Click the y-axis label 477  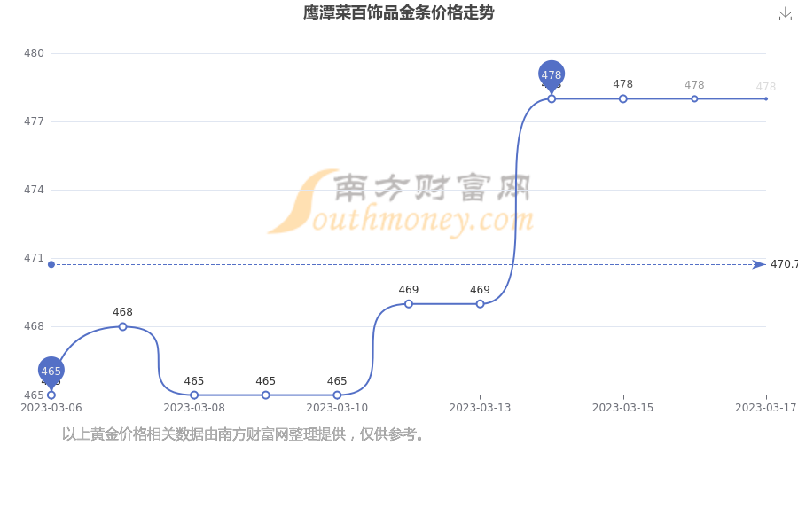point(34,121)
